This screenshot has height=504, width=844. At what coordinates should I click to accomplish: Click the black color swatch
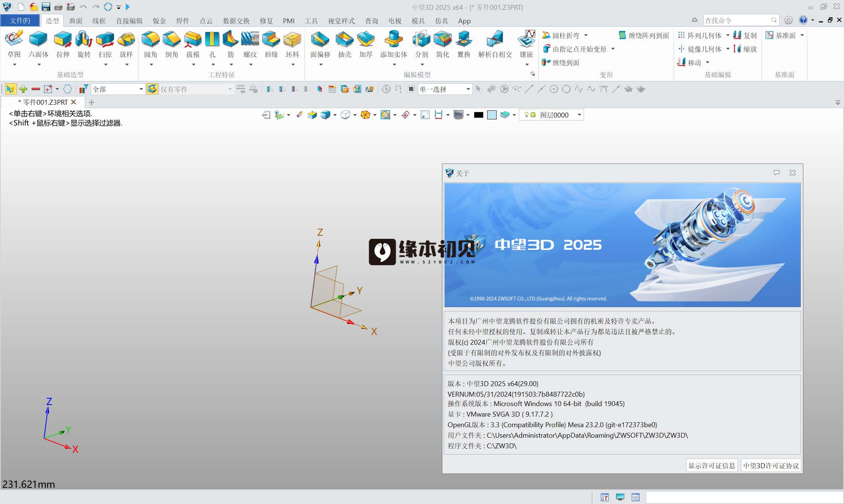(x=479, y=115)
